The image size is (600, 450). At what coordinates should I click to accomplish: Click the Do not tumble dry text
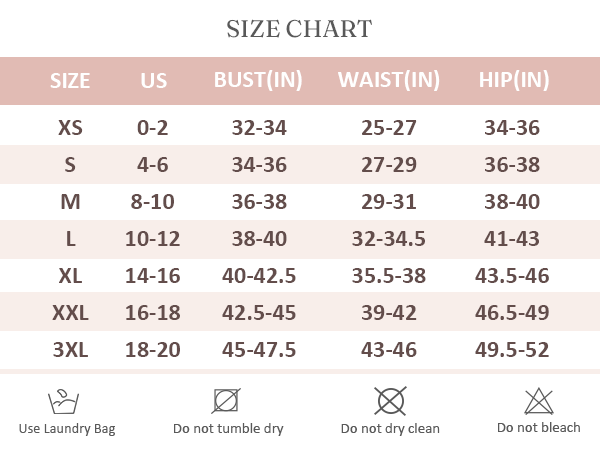pos(228,429)
